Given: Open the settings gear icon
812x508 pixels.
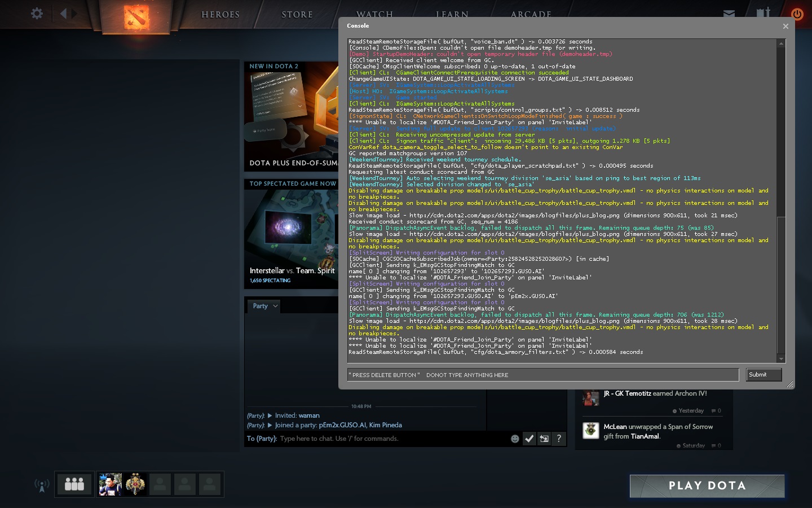Looking at the screenshot, I should 37,13.
